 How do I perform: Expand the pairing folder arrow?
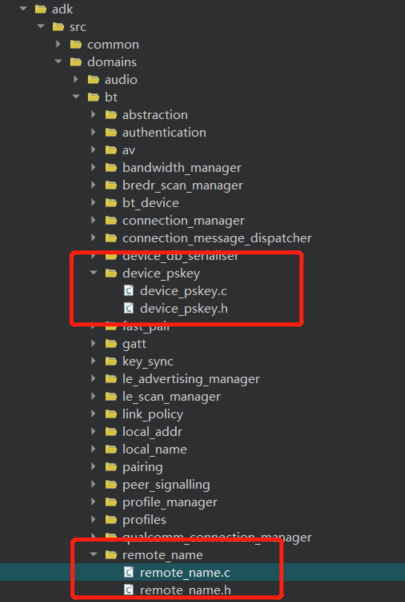[93, 467]
